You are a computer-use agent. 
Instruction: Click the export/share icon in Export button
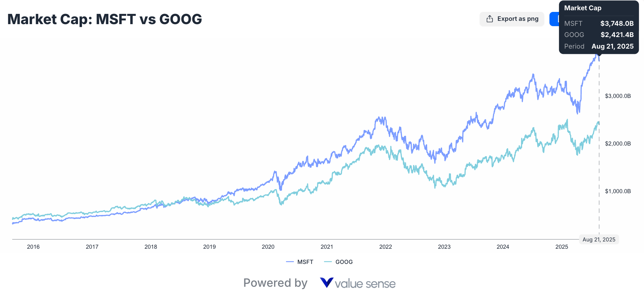[489, 19]
